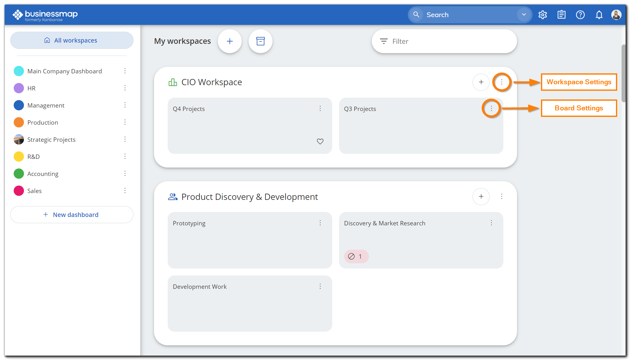Viewport: 634px width, 364px height.
Task: Open archived workspaces icon next to My workspaces
Action: 260,41
